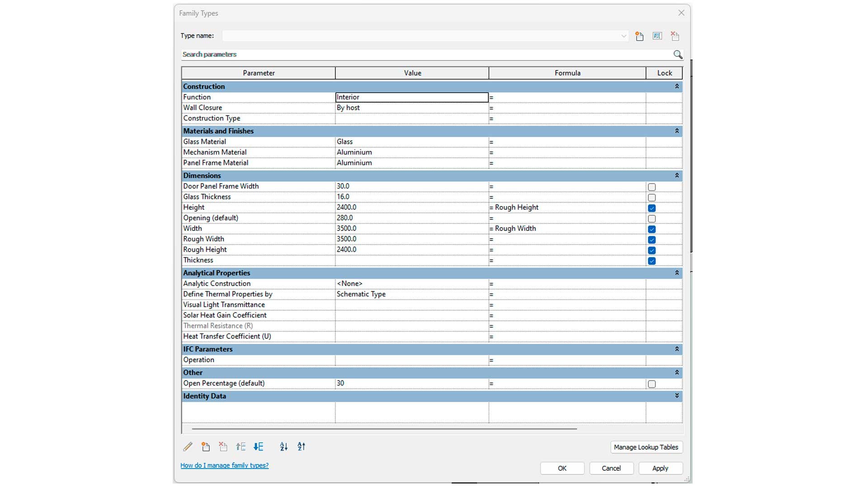Click the Parameter column header
The image size is (868, 488).
(x=259, y=73)
